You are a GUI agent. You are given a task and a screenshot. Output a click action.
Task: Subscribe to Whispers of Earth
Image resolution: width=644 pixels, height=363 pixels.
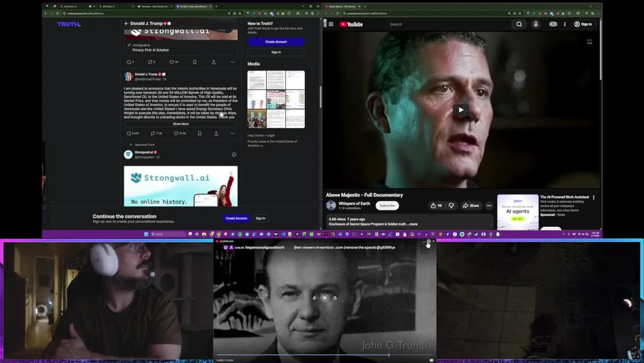click(x=387, y=206)
